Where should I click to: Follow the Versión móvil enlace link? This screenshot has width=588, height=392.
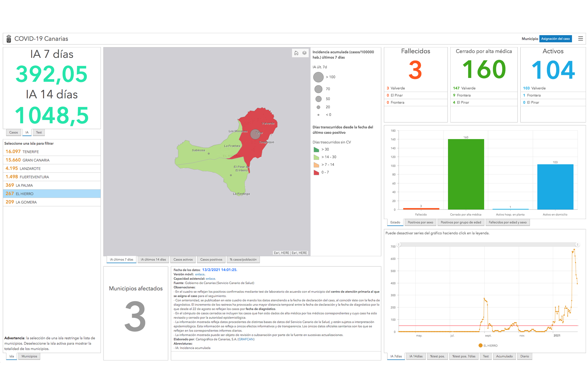click(199, 274)
